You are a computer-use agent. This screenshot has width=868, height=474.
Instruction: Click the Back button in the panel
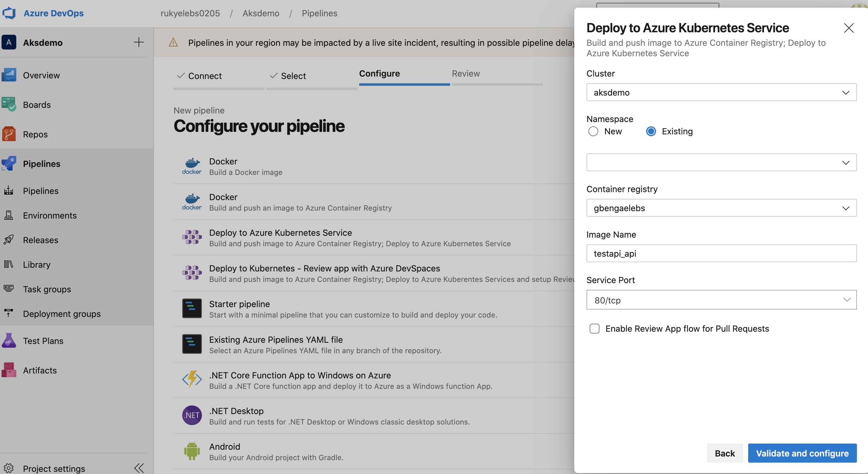(725, 453)
